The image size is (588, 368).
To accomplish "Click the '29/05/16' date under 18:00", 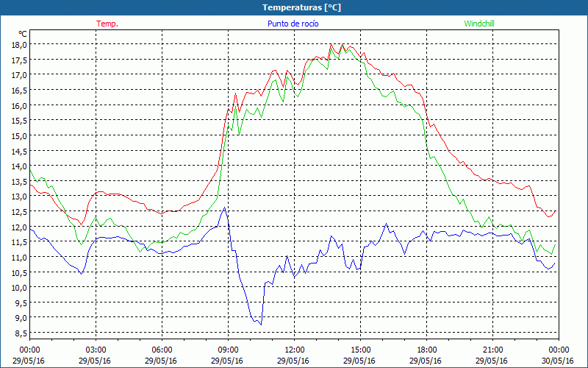I will pos(426,361).
